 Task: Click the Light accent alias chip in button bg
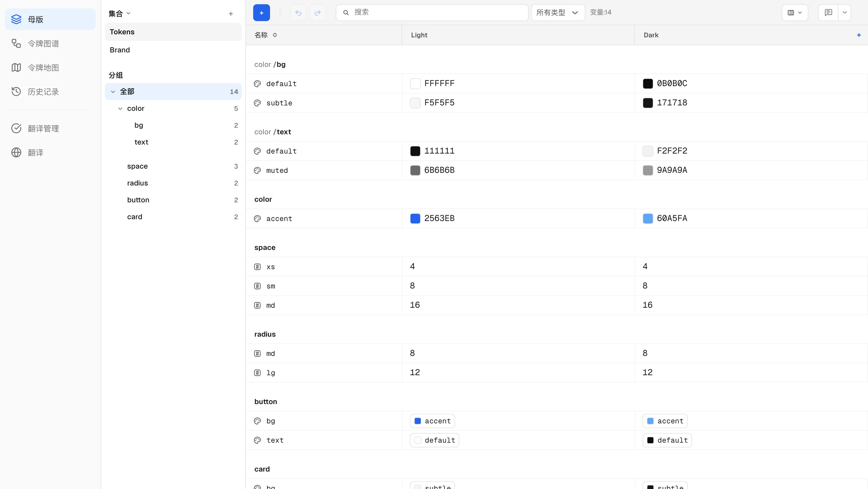432,421
